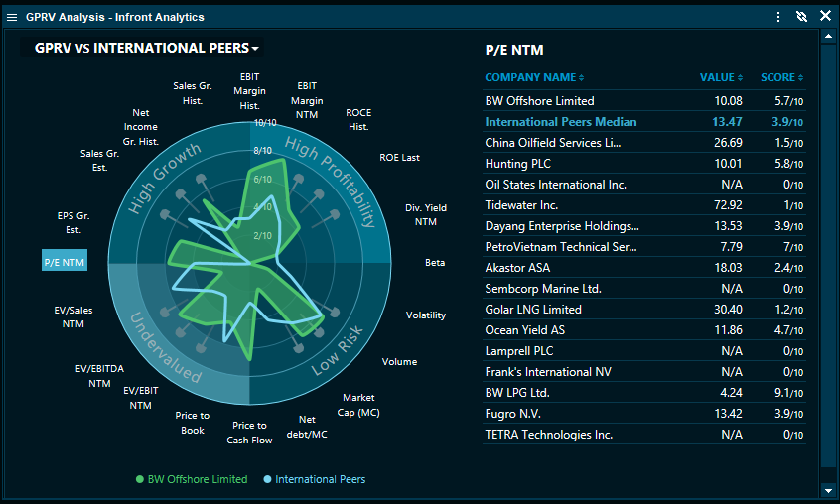This screenshot has height=504, width=840.
Task: Open the Tidewater Inc. row
Action: coord(521,205)
